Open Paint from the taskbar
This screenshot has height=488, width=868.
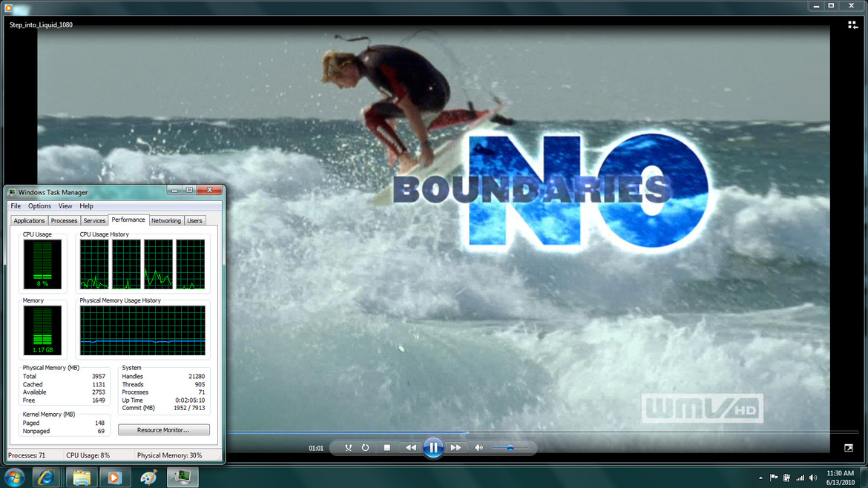coord(148,477)
